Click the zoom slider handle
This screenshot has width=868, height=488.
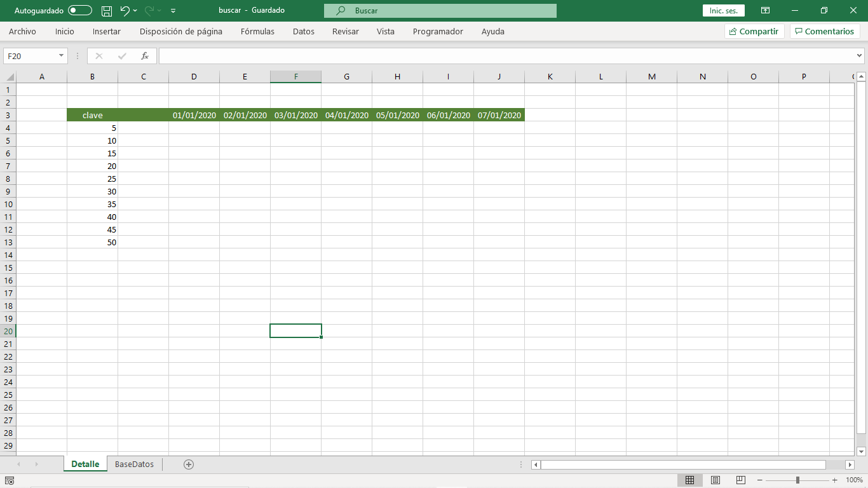(797, 480)
